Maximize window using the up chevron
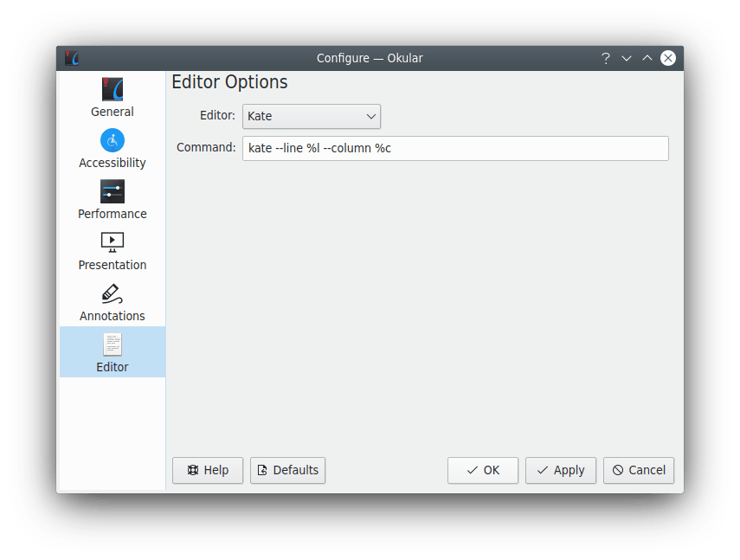 pos(647,58)
